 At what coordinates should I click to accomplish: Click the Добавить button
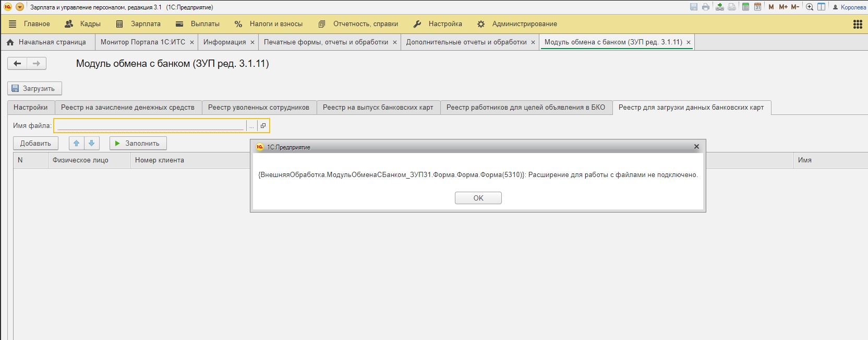pos(35,143)
